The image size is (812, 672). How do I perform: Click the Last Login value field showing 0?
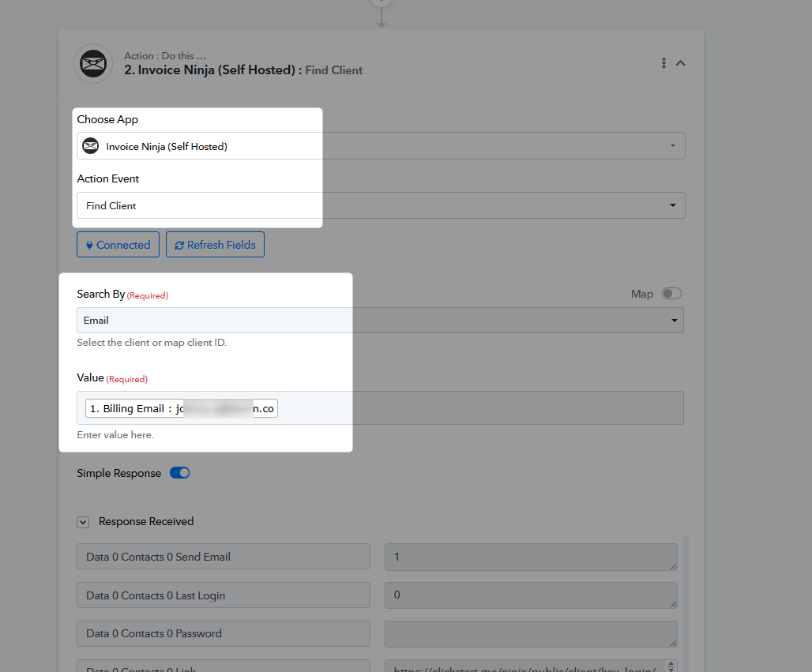[x=531, y=595]
